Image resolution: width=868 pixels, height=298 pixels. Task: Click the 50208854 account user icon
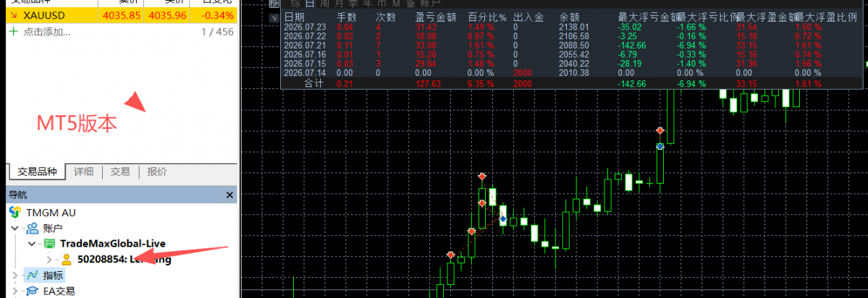(x=67, y=259)
